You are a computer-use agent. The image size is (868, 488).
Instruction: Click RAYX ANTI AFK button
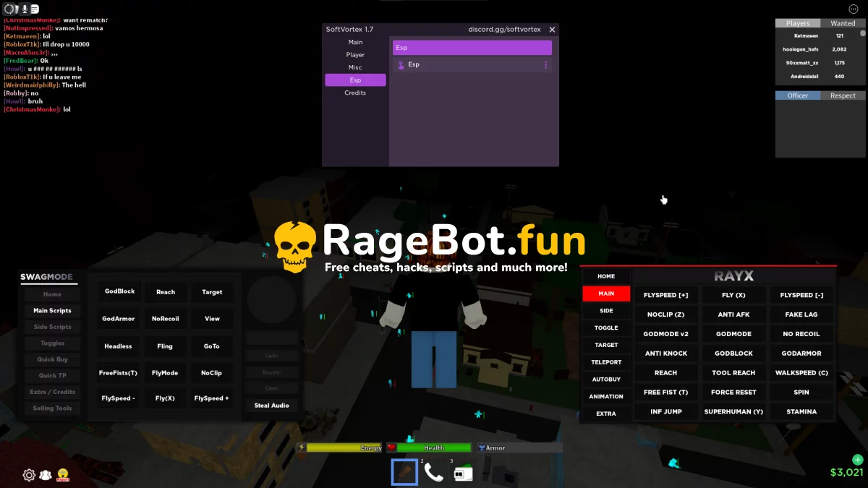pyautogui.click(x=733, y=314)
